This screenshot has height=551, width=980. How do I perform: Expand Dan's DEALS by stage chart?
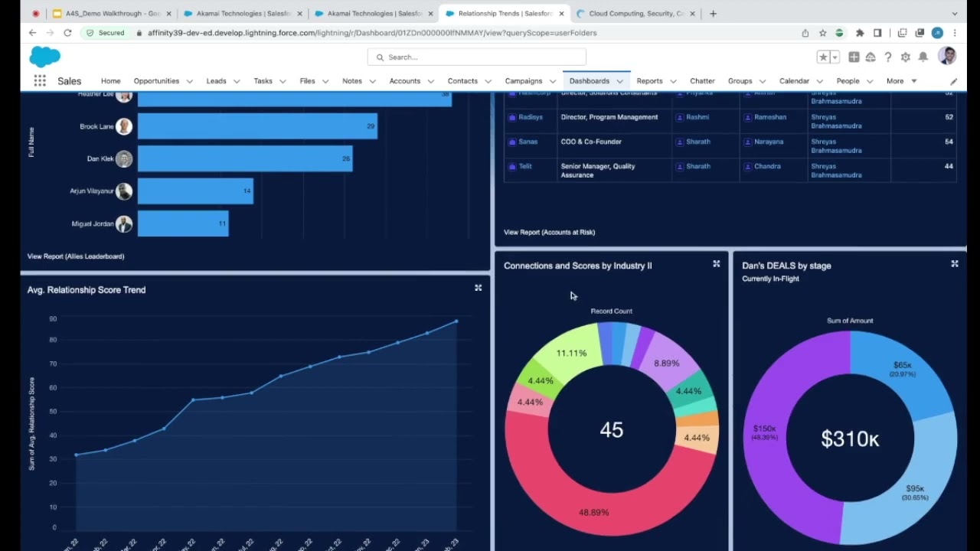(955, 264)
